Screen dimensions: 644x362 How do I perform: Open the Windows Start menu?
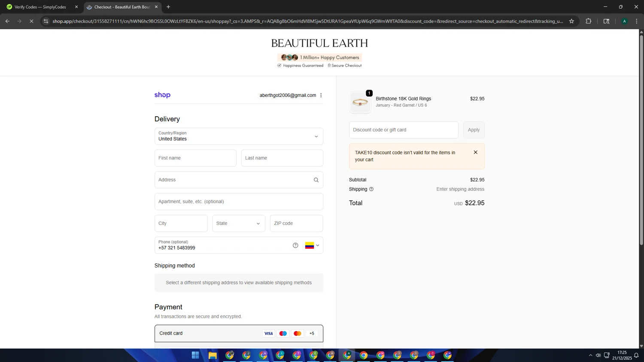click(195, 355)
